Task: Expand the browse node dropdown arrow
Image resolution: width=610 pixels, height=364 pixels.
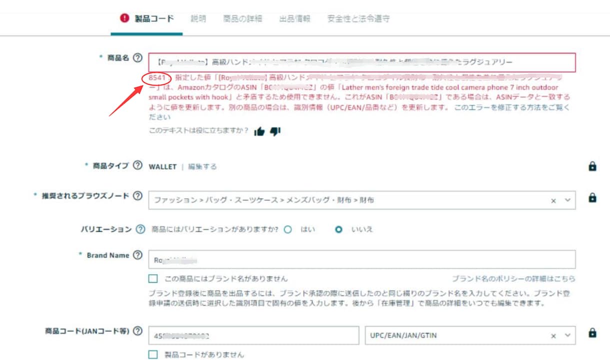Action: pyautogui.click(x=567, y=200)
